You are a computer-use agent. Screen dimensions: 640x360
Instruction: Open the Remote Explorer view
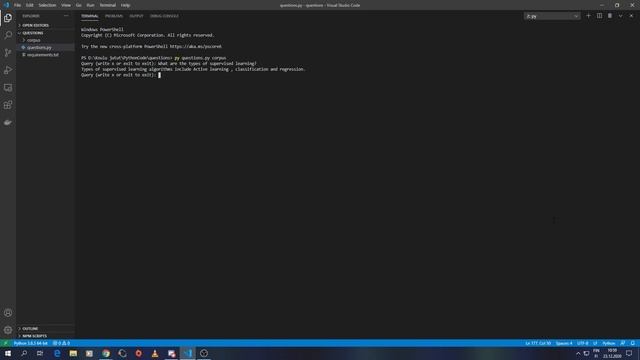point(8,88)
